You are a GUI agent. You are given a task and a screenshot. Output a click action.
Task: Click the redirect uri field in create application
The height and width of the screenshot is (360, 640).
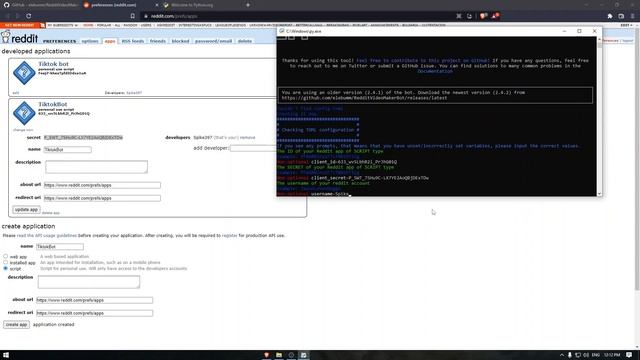click(94, 313)
